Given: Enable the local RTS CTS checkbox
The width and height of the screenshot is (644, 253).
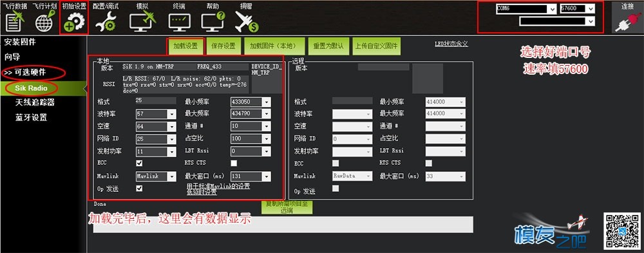Looking at the screenshot, I should click(234, 163).
